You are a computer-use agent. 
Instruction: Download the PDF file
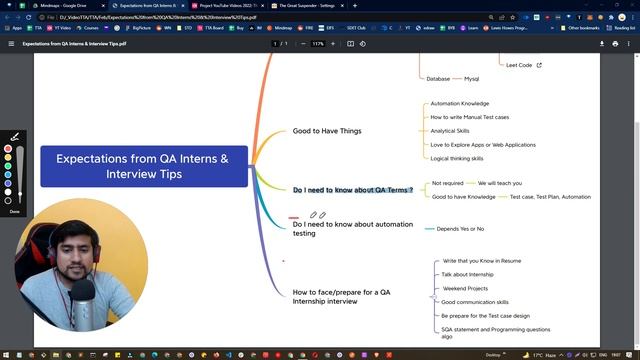tap(602, 44)
